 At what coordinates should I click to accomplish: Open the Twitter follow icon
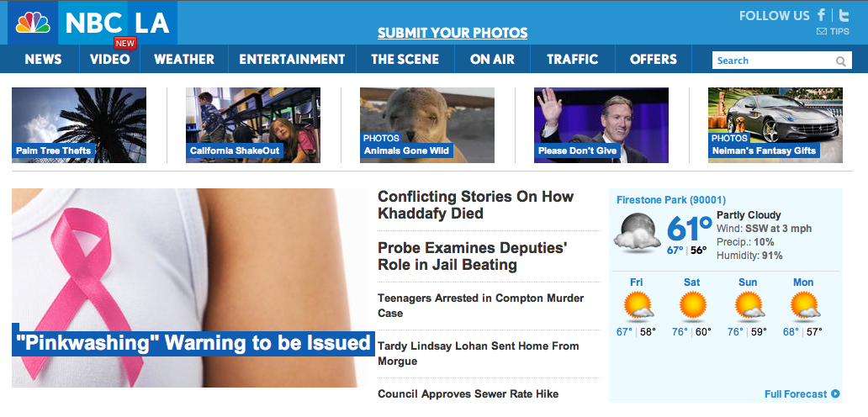click(x=844, y=15)
